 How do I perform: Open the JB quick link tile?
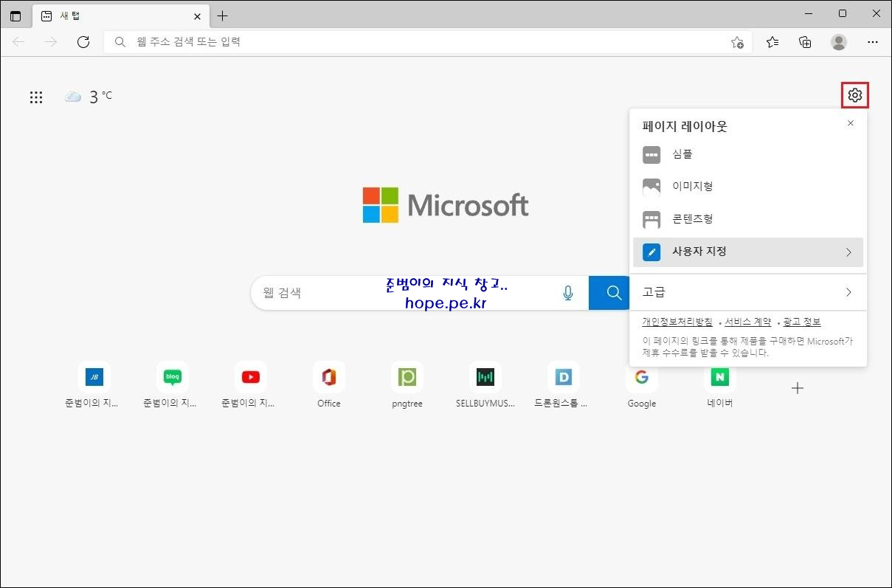(94, 378)
